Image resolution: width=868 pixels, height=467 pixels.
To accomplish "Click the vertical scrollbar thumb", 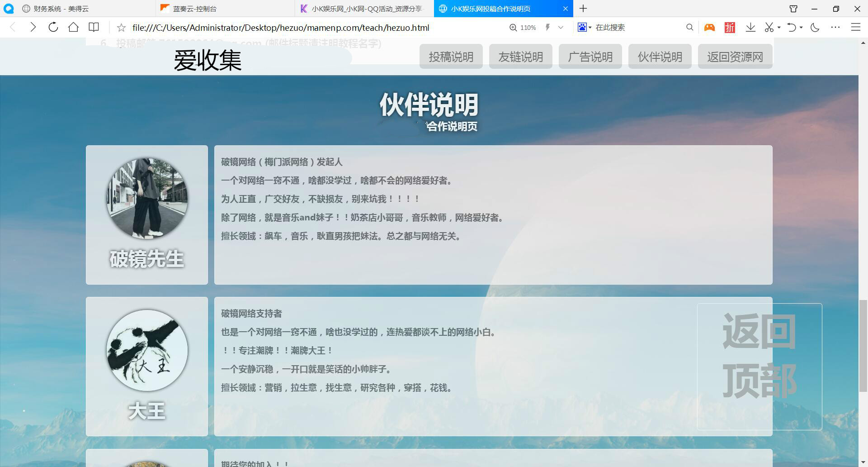I will 863,346.
